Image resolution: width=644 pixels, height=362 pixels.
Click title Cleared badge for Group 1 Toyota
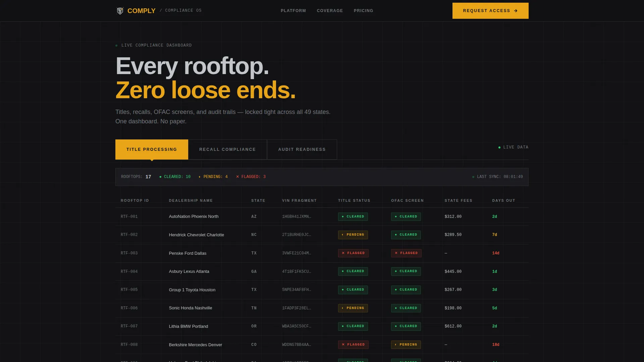coord(353,290)
